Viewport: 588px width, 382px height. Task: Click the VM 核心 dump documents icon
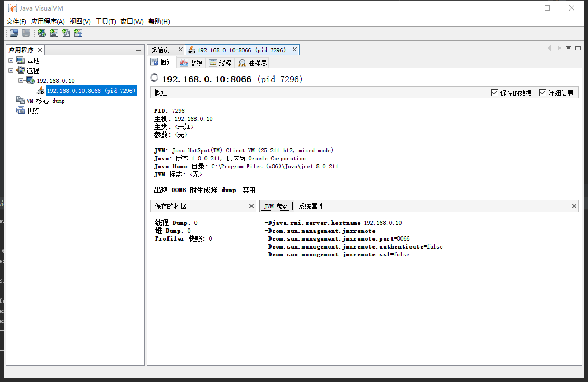[21, 100]
